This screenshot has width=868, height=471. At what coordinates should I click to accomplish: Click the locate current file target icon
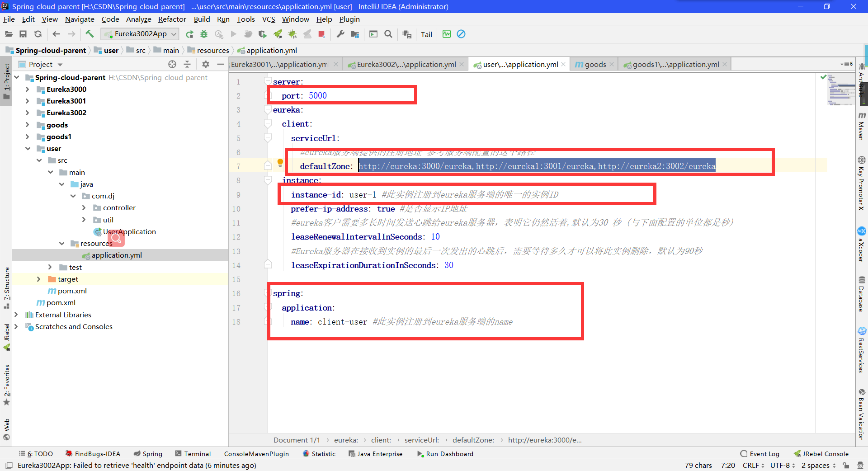(x=172, y=64)
